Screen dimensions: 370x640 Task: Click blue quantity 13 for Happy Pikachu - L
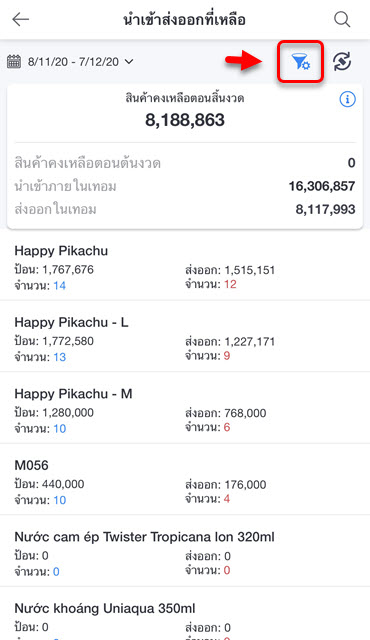[60, 357]
